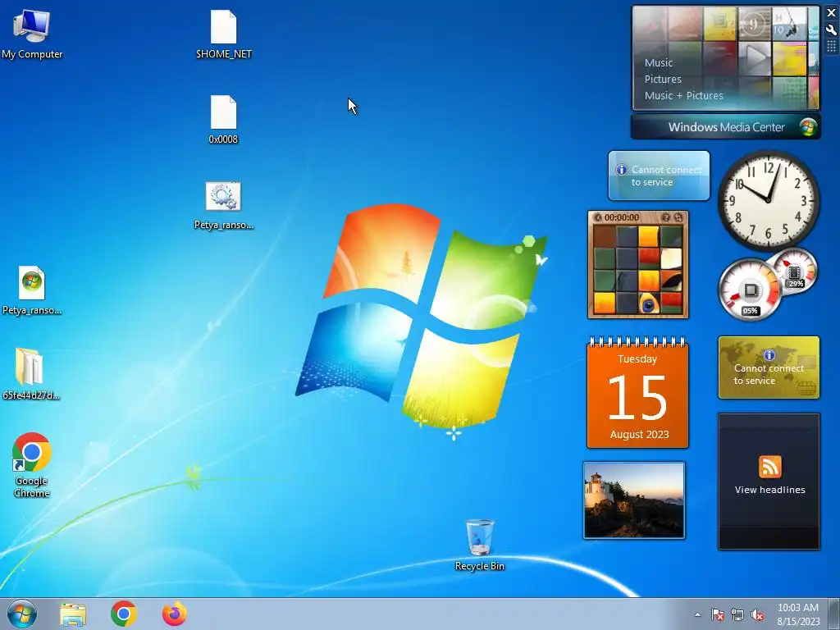
Task: Select the Recycle Bin icon
Action: point(479,545)
